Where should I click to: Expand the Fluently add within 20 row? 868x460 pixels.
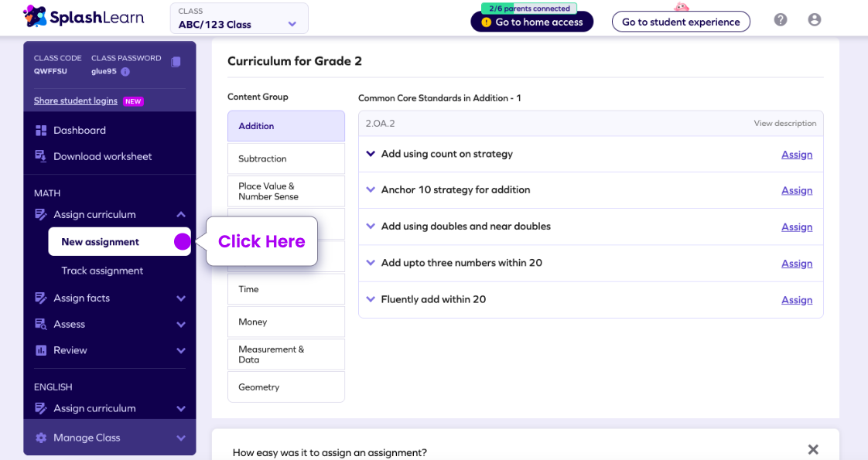pos(371,299)
